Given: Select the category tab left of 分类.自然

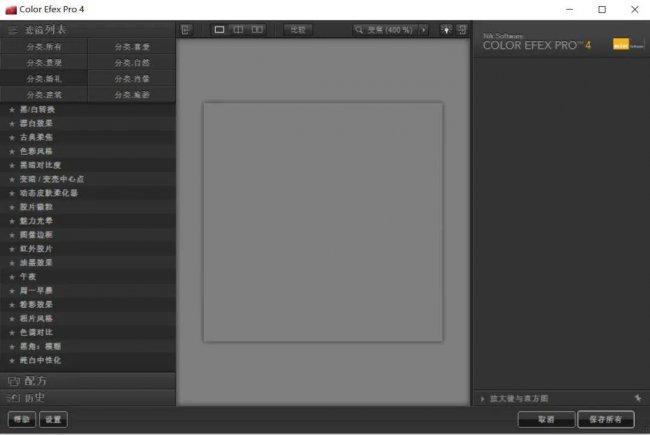Looking at the screenshot, I should coord(44,63).
